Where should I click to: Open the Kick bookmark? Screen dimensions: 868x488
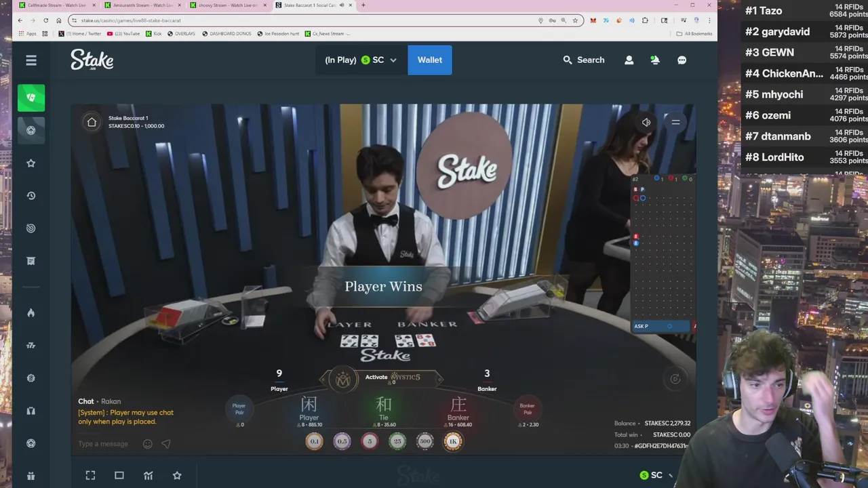tap(154, 33)
